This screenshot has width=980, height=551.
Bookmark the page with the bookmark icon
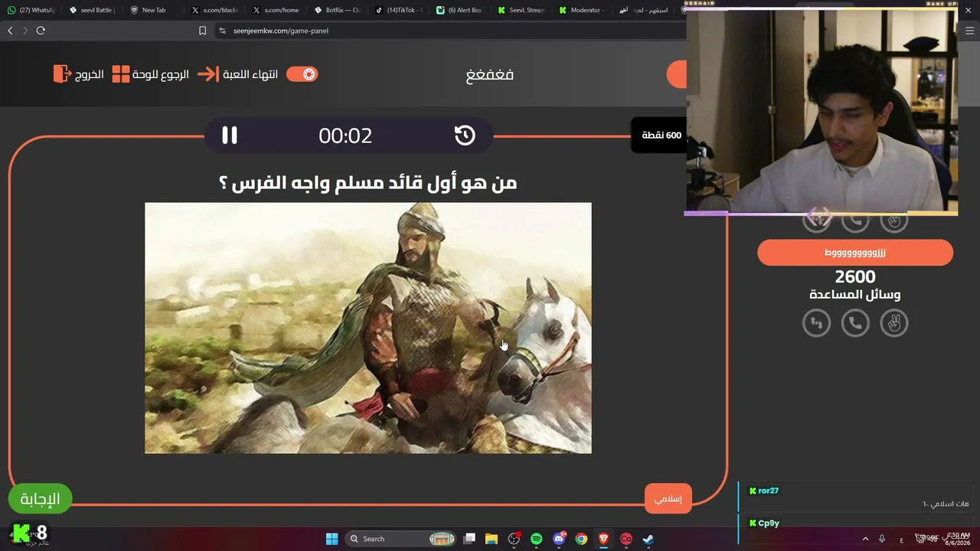coord(202,31)
